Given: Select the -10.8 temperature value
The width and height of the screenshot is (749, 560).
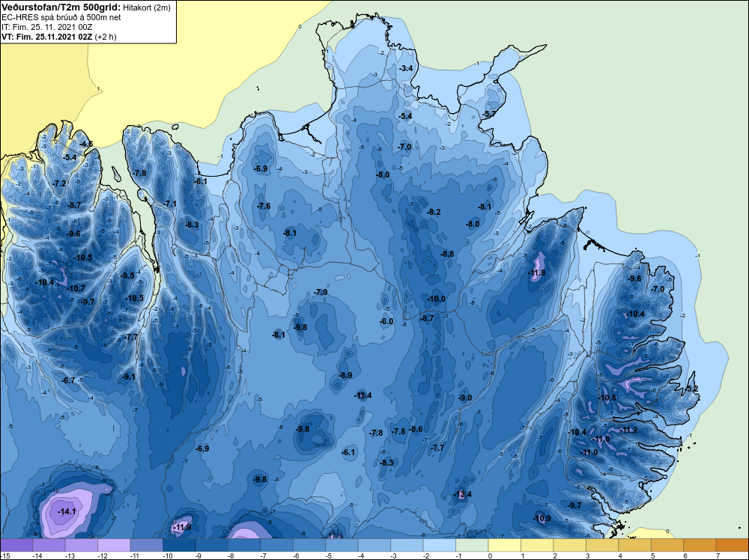Looking at the screenshot, I should tap(607, 398).
